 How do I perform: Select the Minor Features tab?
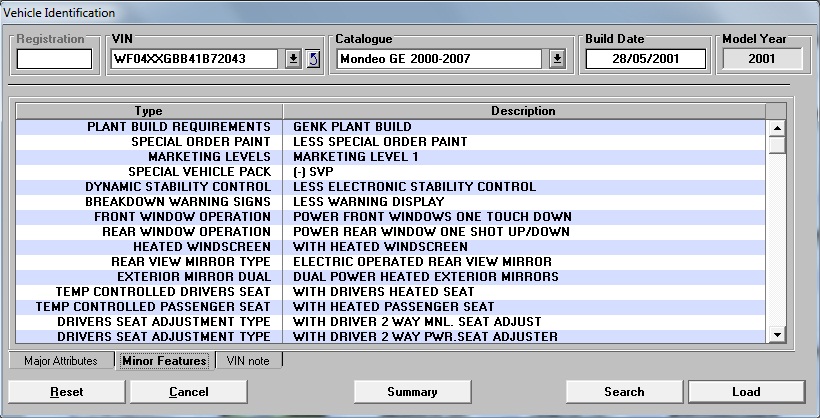tap(163, 361)
